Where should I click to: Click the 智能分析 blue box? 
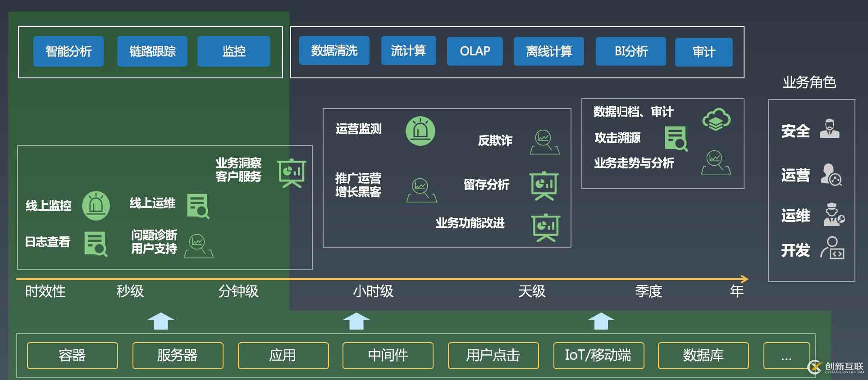pos(69,51)
